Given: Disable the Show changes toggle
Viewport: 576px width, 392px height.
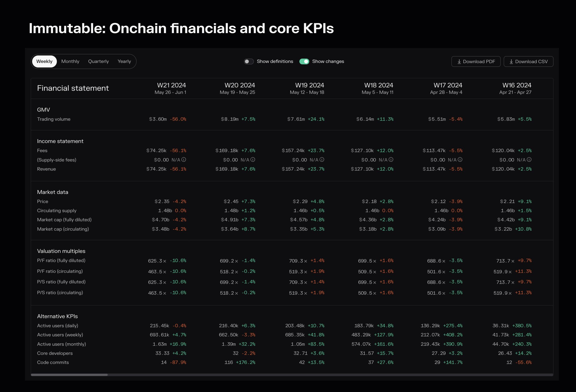Looking at the screenshot, I should point(304,61).
